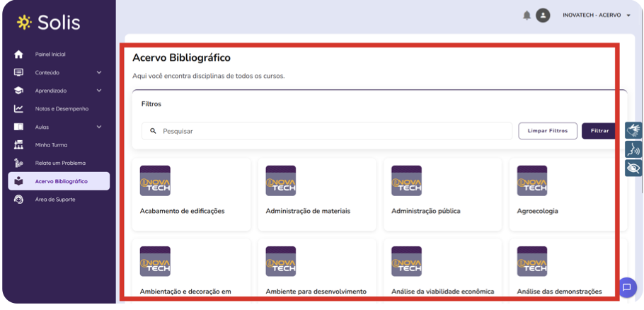The height and width of the screenshot is (310, 644).
Task: Expand the Aulas submenu chevron
Action: (x=99, y=127)
